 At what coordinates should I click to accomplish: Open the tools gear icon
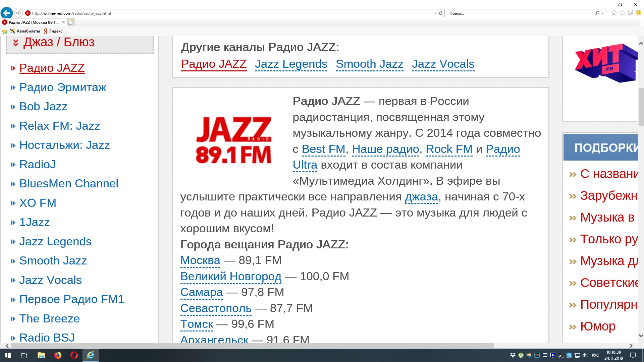tap(631, 13)
